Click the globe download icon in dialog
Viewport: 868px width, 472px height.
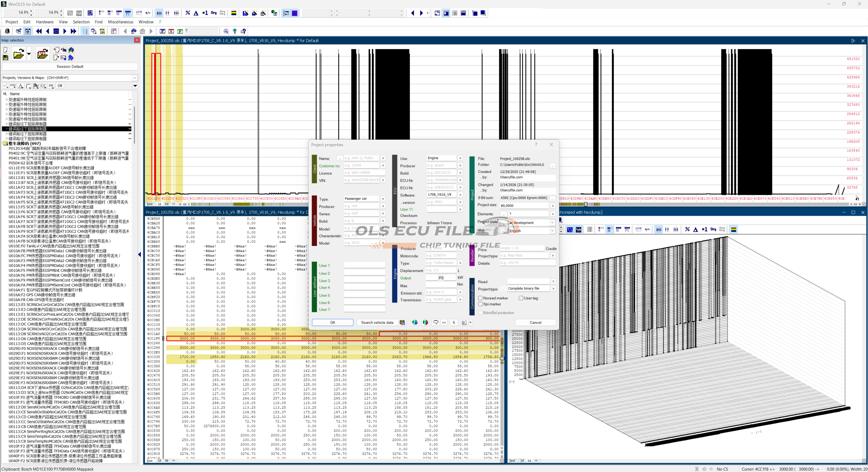(x=415, y=322)
